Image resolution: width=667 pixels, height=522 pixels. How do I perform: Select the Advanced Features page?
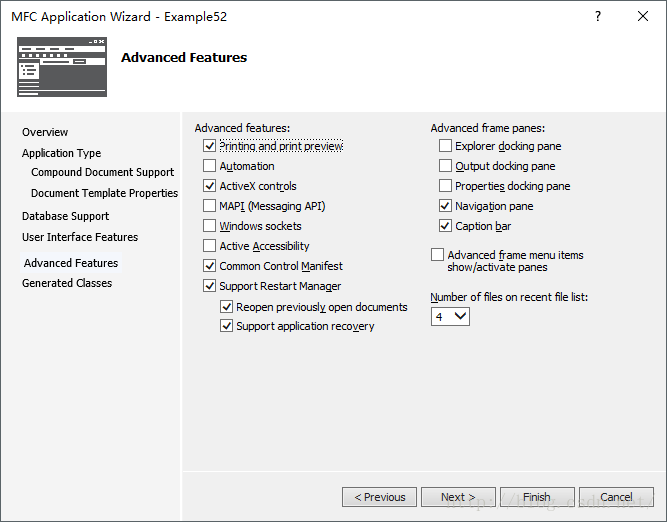pyautogui.click(x=71, y=263)
